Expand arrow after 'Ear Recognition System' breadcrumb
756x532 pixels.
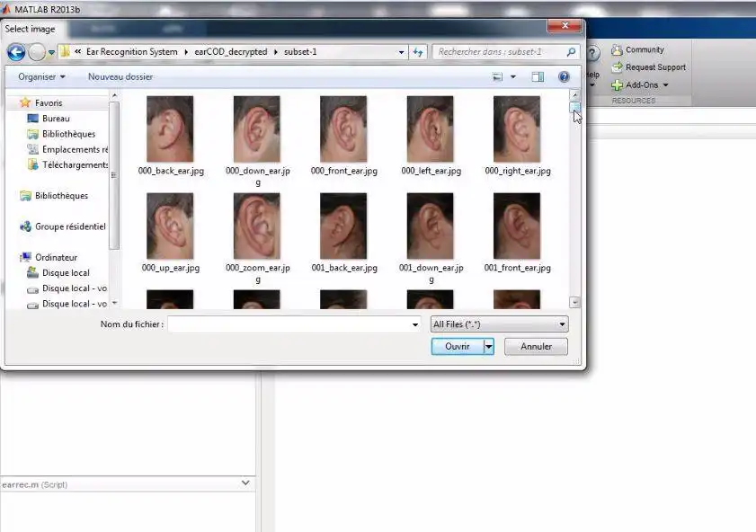coord(186,52)
